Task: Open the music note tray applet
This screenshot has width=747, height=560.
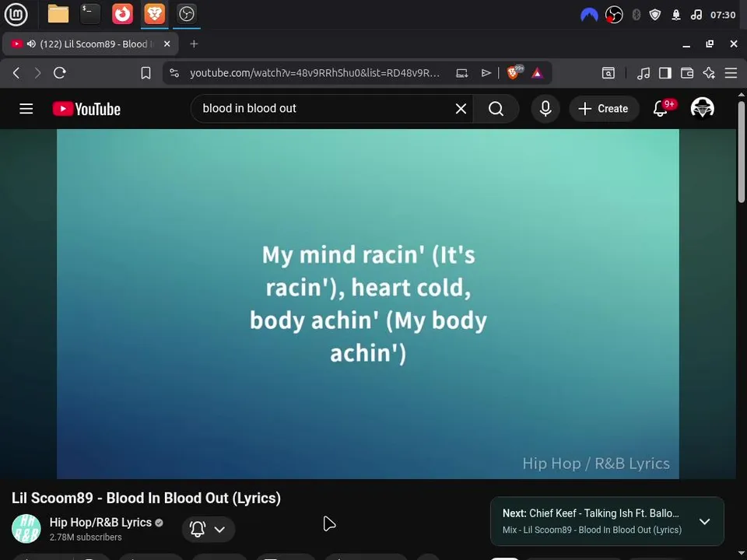Action: [x=696, y=15]
